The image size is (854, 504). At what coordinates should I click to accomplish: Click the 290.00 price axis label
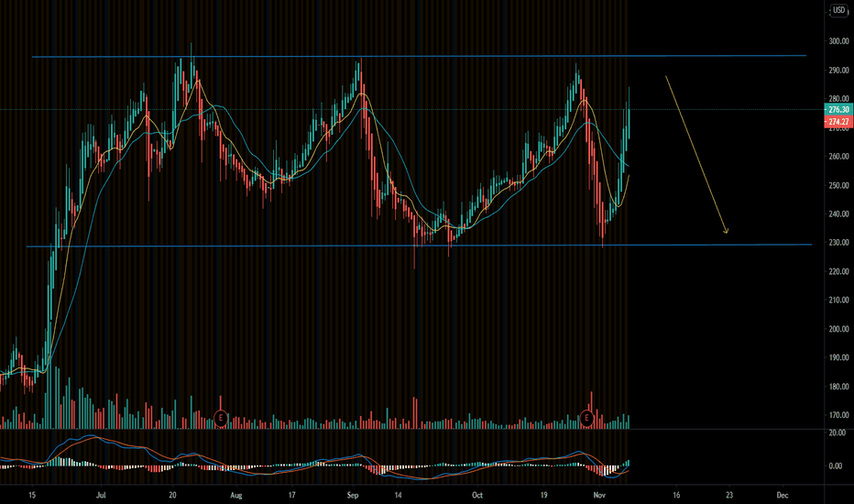click(x=838, y=70)
